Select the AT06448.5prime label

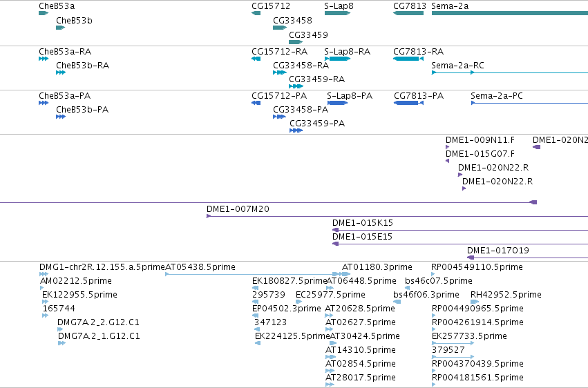pyautogui.click(x=361, y=281)
